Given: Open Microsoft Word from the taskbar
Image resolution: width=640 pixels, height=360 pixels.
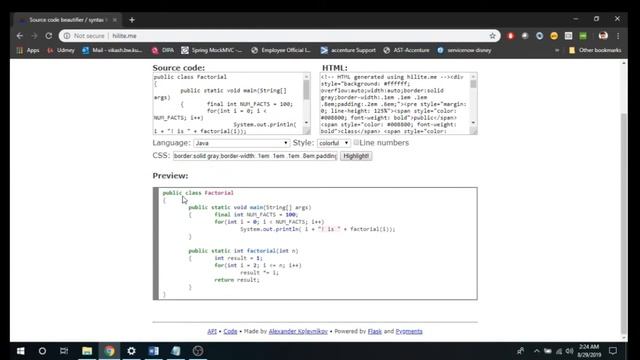Looking at the screenshot, I should (x=153, y=351).
